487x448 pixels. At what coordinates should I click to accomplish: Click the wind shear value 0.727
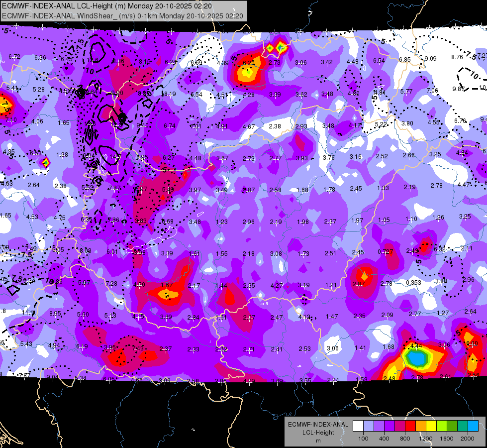(x=385, y=251)
